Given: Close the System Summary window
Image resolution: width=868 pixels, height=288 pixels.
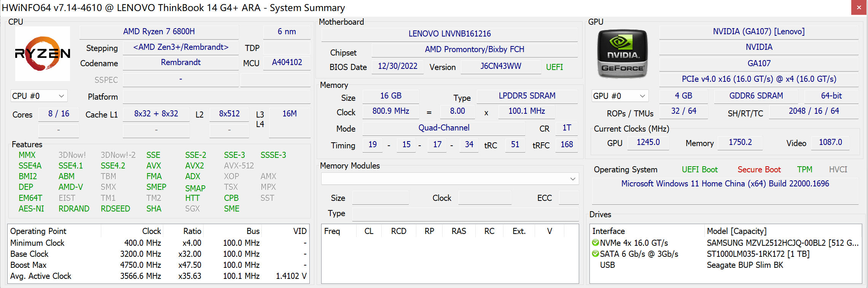Looking at the screenshot, I should (x=859, y=8).
